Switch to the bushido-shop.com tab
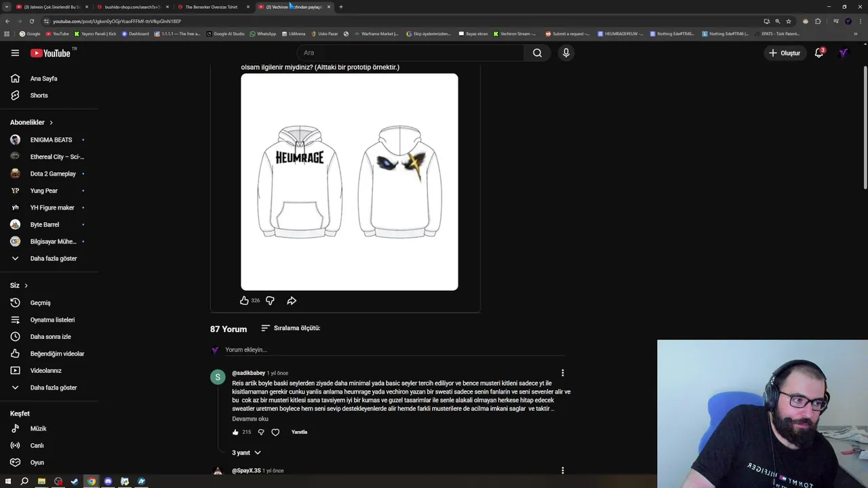Screen dimensions: 868x488 pos(132,7)
